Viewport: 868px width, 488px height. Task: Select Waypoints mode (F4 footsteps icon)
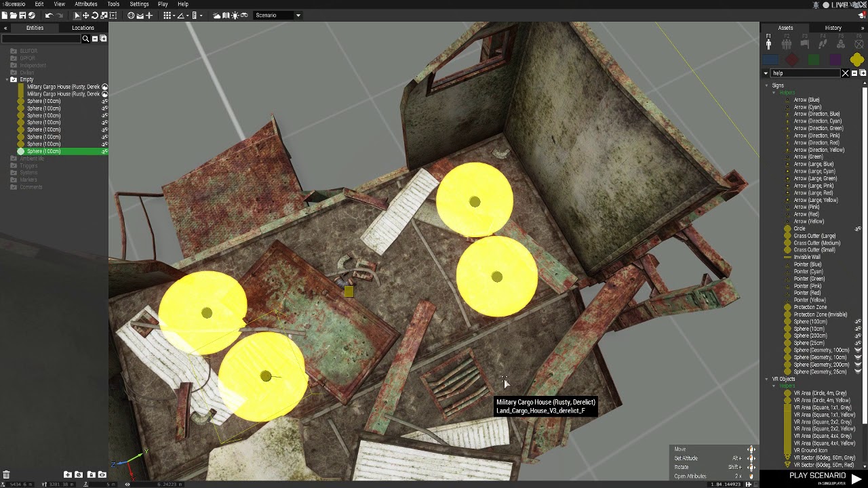tap(823, 43)
